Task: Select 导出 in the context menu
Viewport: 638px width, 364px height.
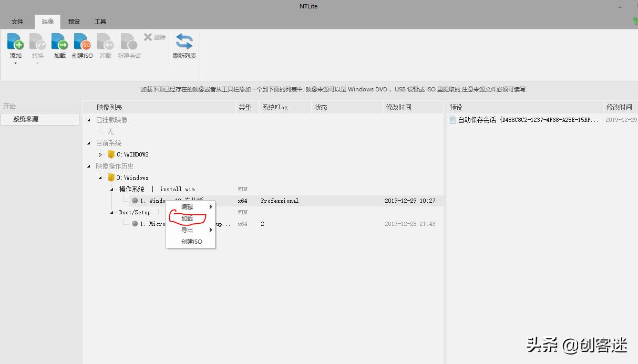Action: pyautogui.click(x=188, y=230)
